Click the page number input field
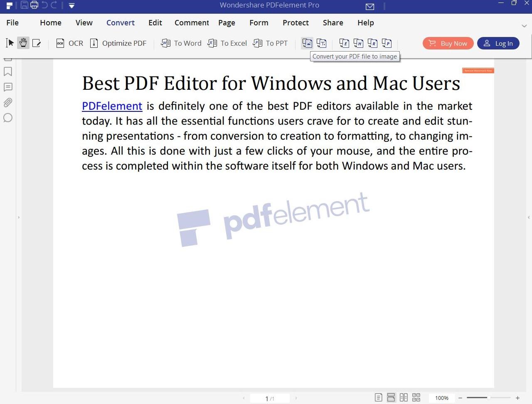532x404 pixels. pos(270,398)
